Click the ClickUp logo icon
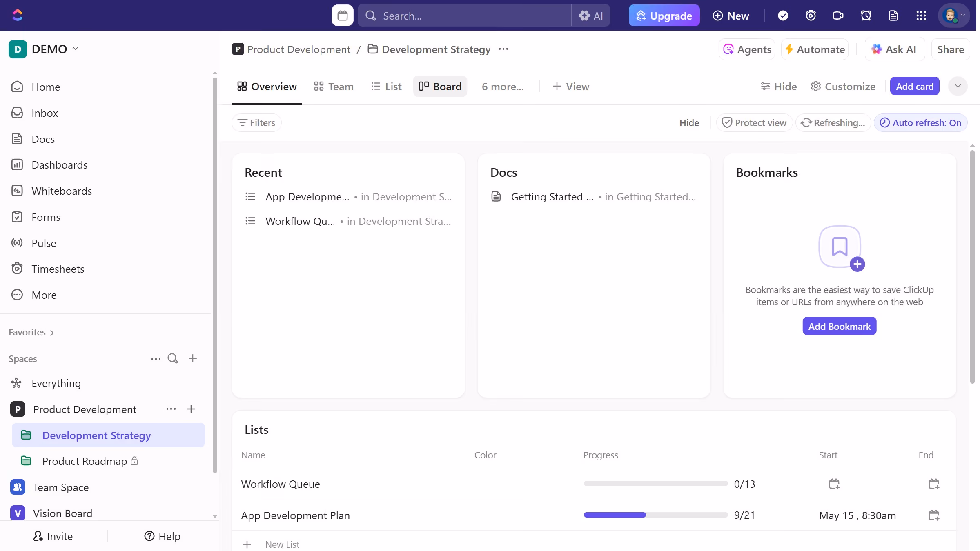 [x=18, y=15]
